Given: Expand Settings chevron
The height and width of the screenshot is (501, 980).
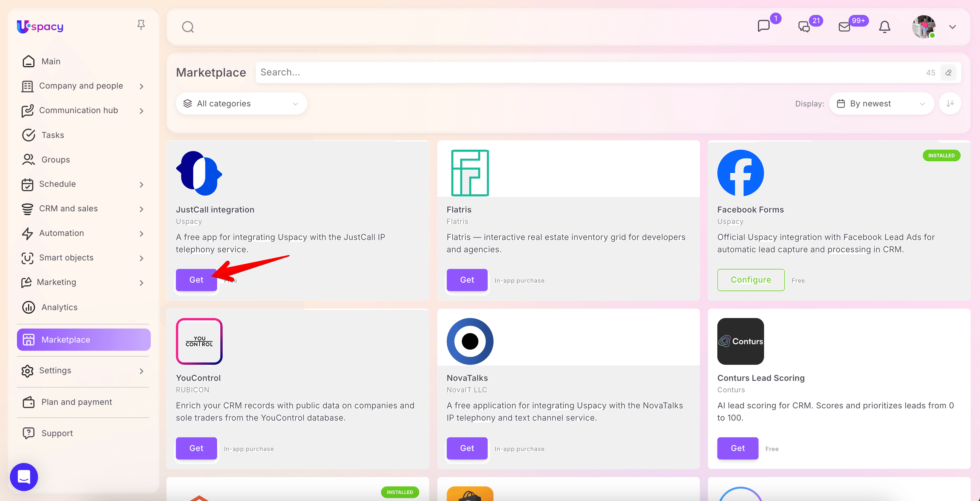Looking at the screenshot, I should pyautogui.click(x=141, y=371).
